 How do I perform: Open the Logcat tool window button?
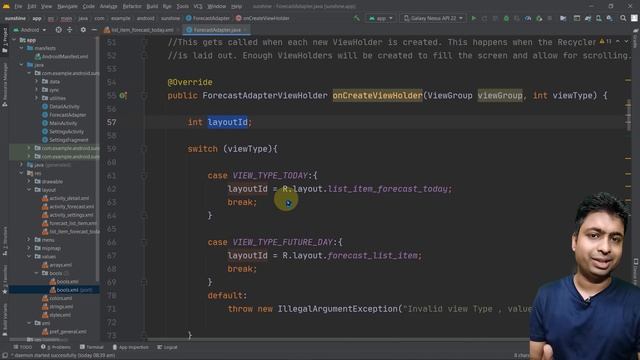pos(167,347)
